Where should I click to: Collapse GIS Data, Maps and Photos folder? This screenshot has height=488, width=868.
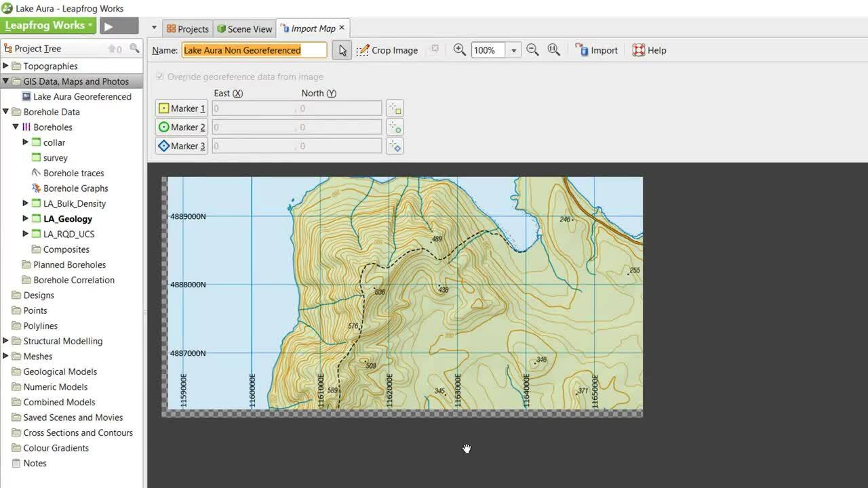[x=5, y=81]
